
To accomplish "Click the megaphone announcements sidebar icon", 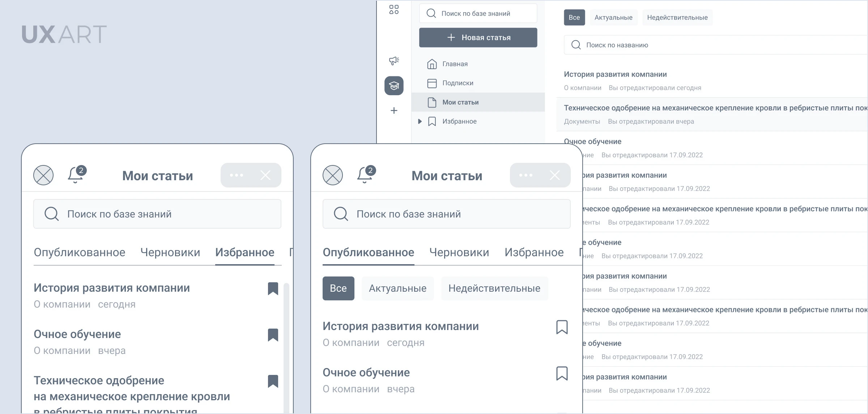I will tap(394, 60).
